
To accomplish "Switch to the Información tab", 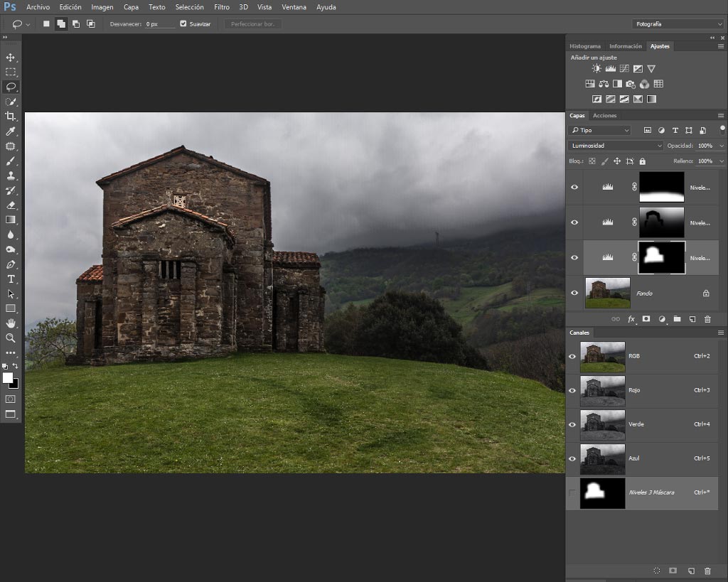I will (x=626, y=46).
